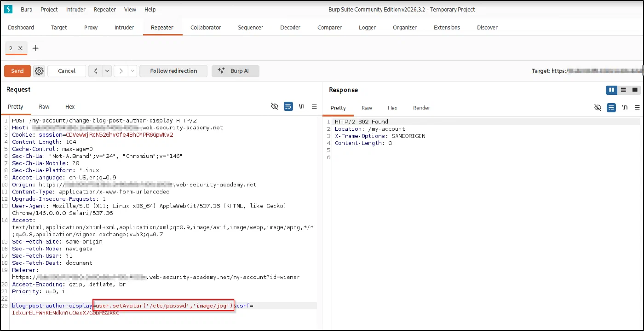Open Burp AI button
Screen dimensions: 644x331
(x=236, y=71)
